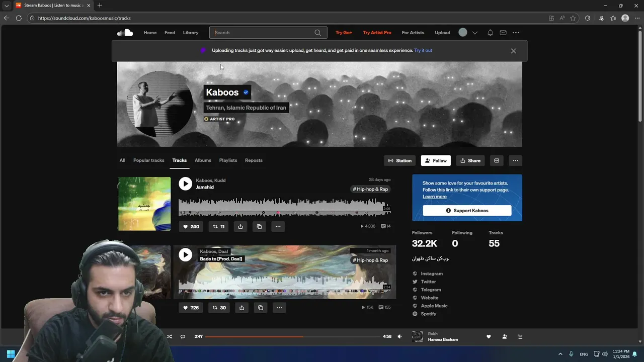The height and width of the screenshot is (362, 644).
Task: Open the next up queue
Action: click(521, 337)
